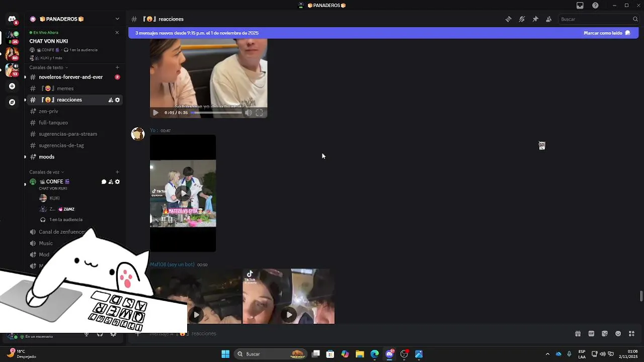The width and height of the screenshot is (644, 362).
Task: Enter fullscreen on the first video
Action: coord(259,113)
